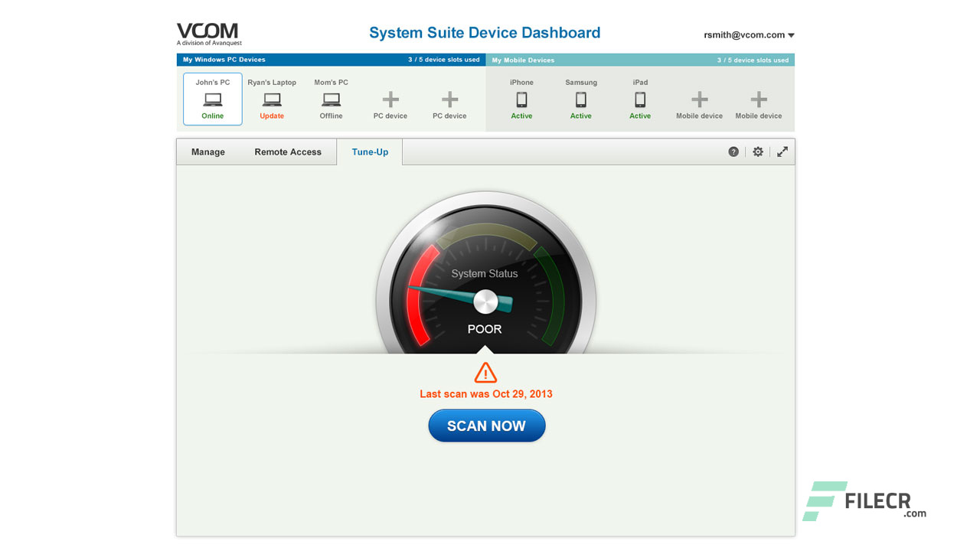
Task: Select the Tune-Up tab
Action: (x=370, y=152)
